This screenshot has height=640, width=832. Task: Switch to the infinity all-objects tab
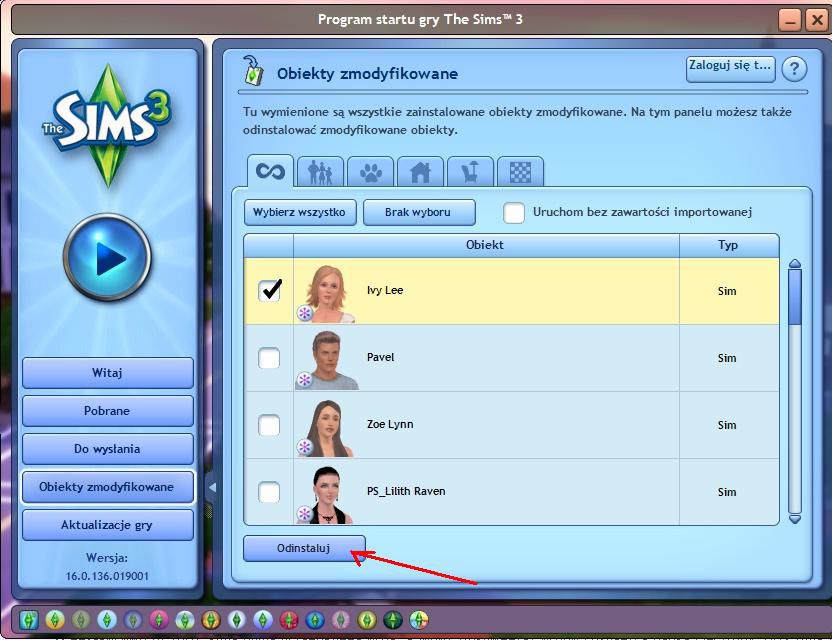click(270, 171)
